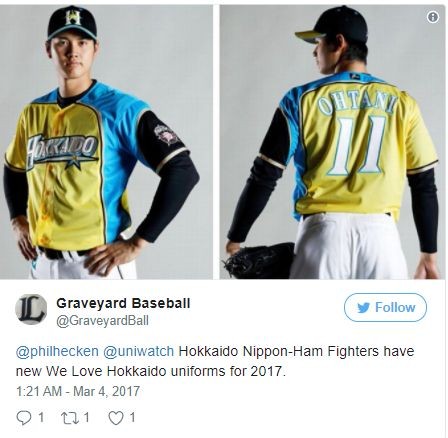The height and width of the screenshot is (438, 448).
Task: Retweet using the retweet arrows icon
Action: click(70, 418)
